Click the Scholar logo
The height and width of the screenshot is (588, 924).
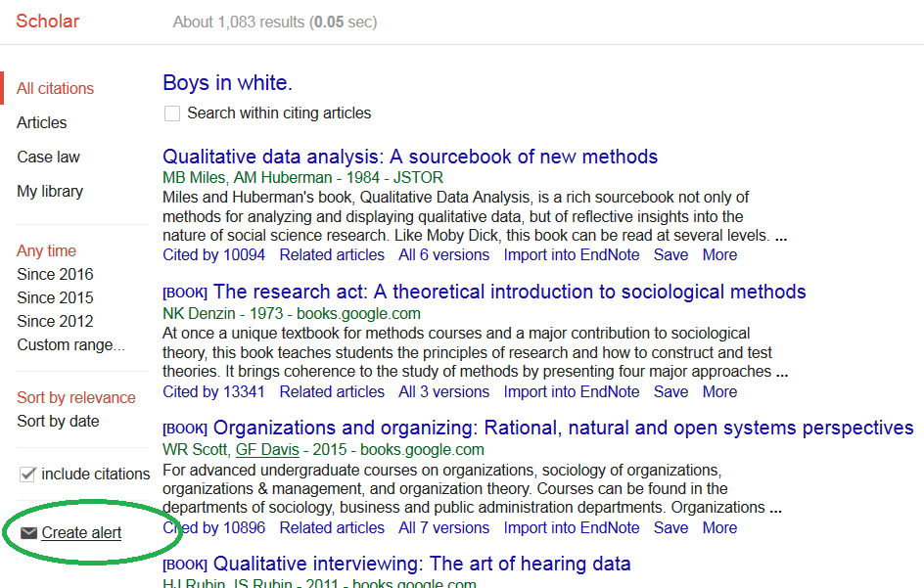tap(47, 21)
